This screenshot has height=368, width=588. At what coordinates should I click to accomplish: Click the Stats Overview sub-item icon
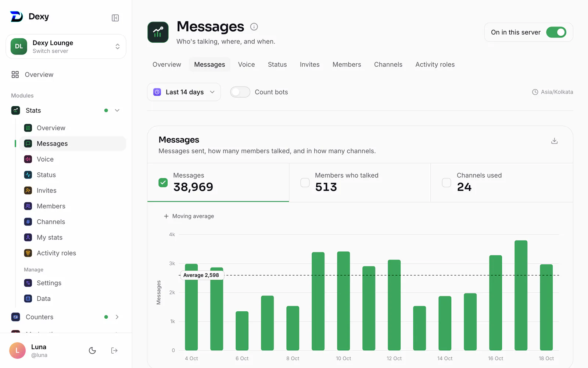tap(28, 128)
